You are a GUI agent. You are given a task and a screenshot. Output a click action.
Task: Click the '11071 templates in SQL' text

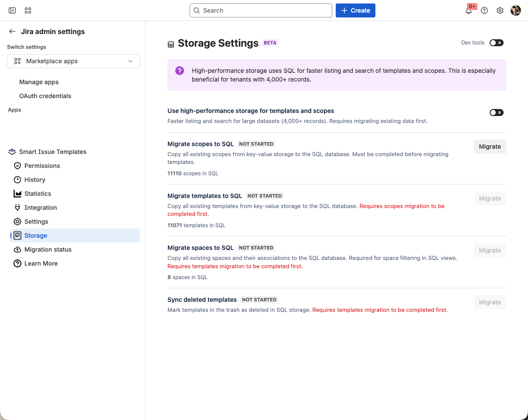pyautogui.click(x=196, y=225)
